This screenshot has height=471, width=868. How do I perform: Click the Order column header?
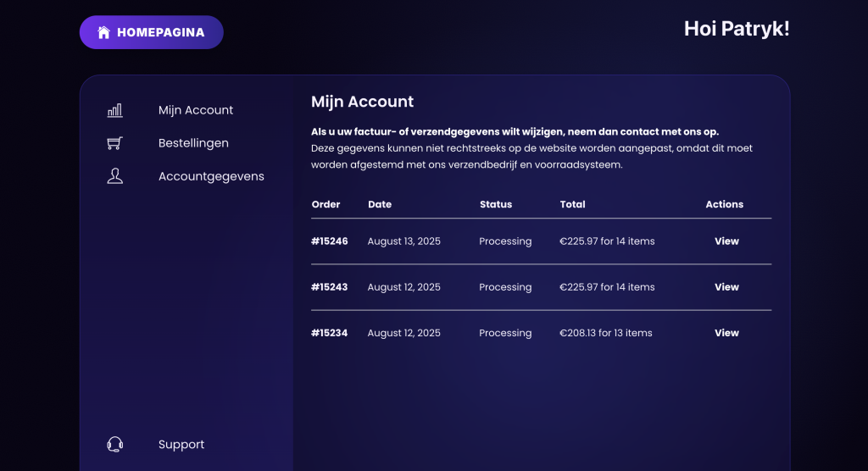point(326,204)
